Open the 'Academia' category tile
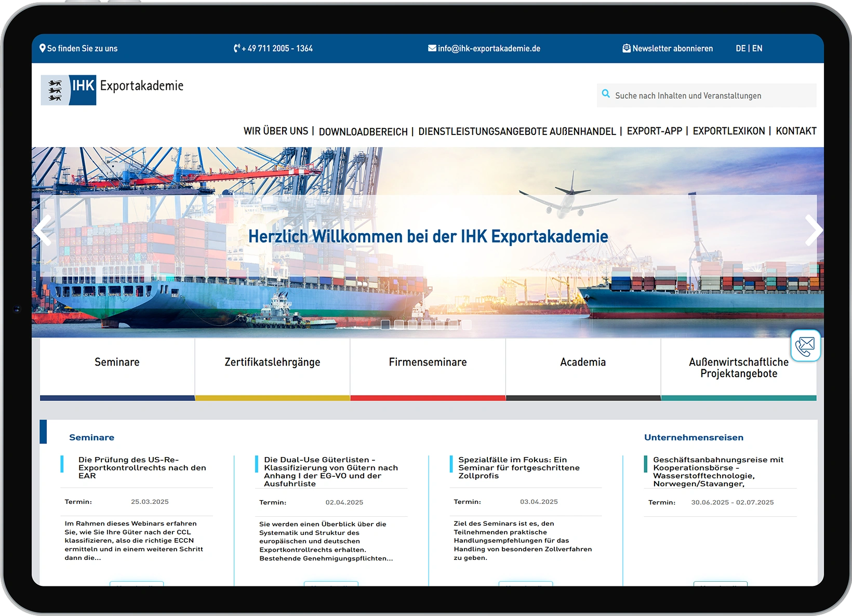The height and width of the screenshot is (616, 852). 583,369
